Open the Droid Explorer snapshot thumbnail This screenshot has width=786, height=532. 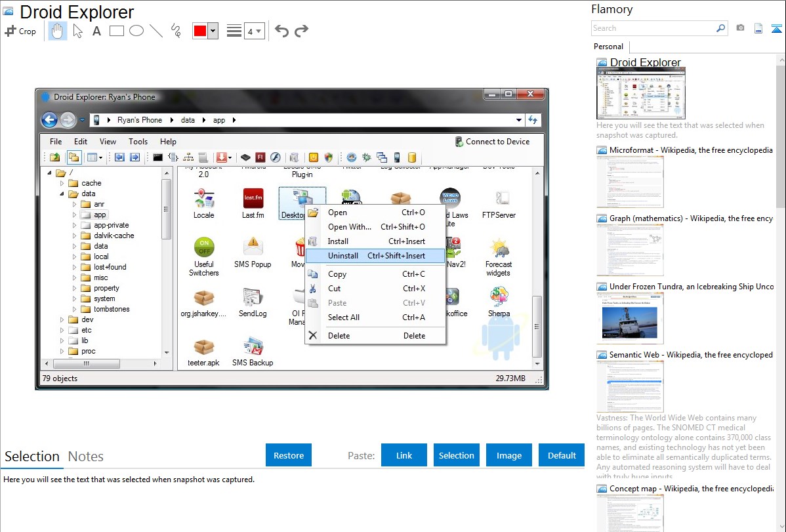[640, 94]
